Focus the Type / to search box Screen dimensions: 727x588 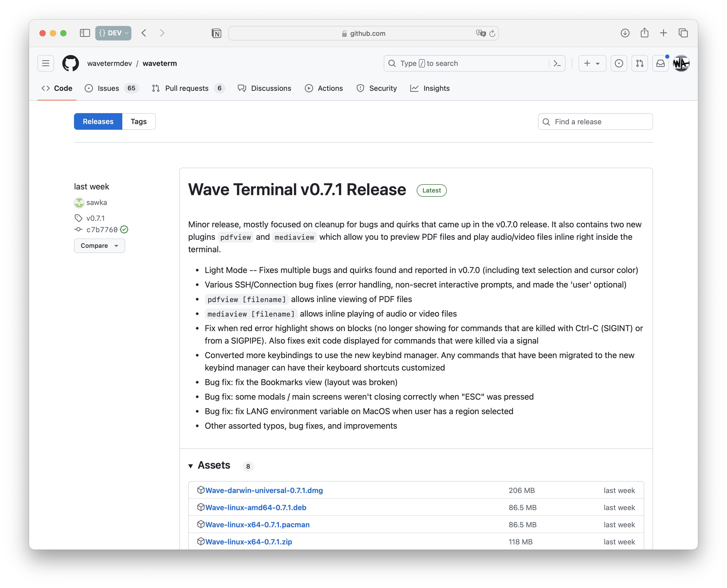click(475, 63)
